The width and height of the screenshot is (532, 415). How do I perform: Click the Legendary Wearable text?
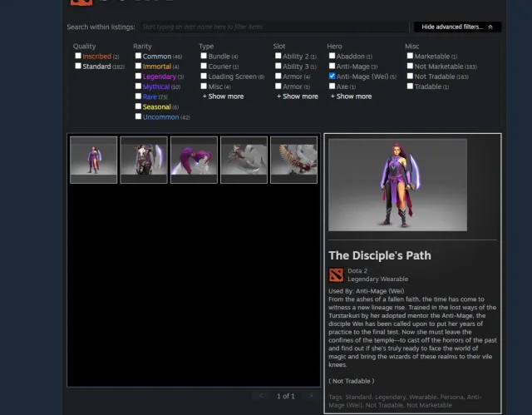(377, 279)
